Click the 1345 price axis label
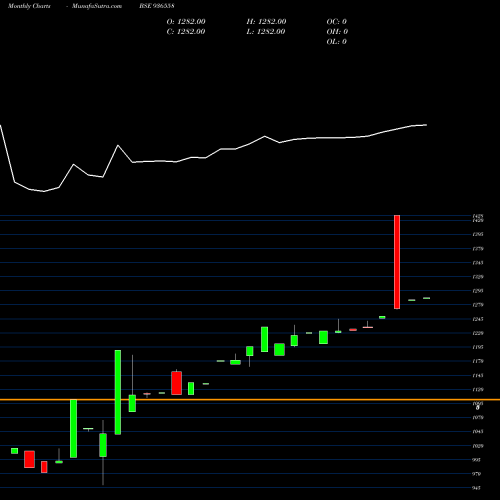 click(478, 263)
